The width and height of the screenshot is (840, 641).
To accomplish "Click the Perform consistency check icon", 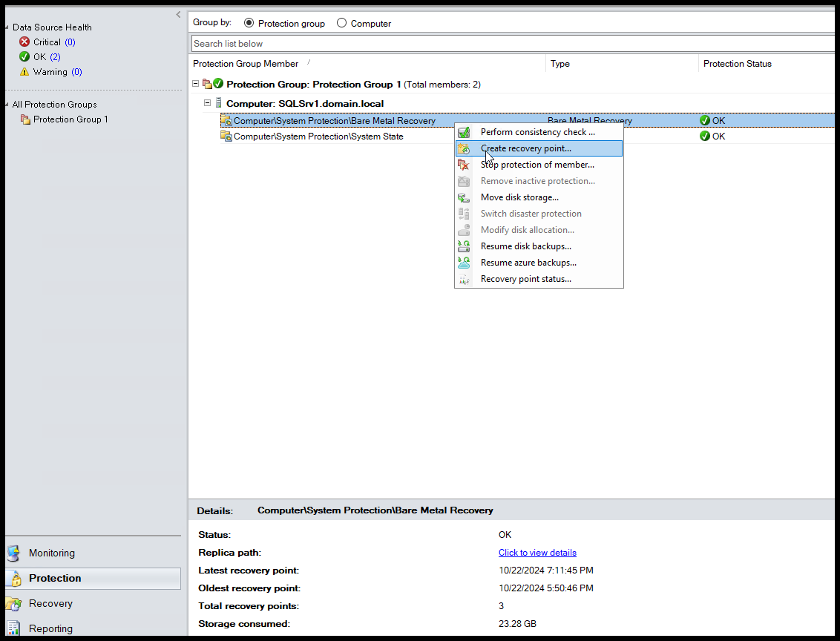I will (464, 132).
